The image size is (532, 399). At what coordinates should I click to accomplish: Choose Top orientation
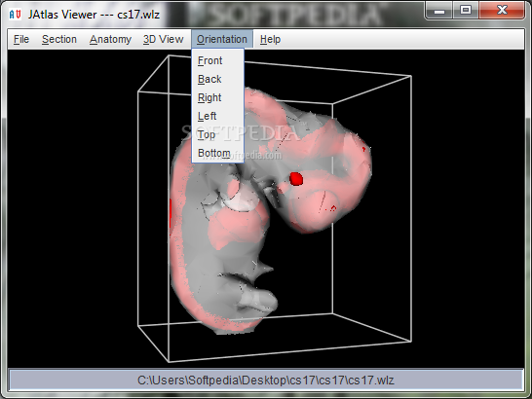pos(217,134)
